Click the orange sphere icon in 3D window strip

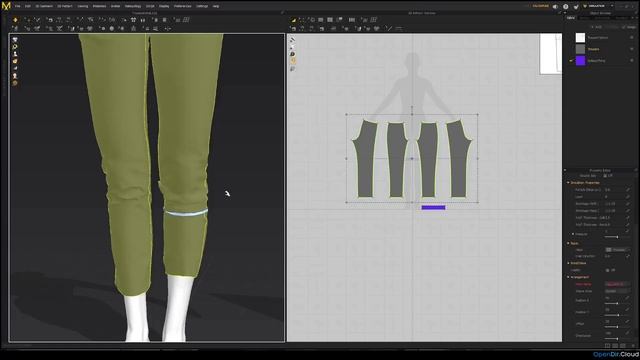(15, 83)
